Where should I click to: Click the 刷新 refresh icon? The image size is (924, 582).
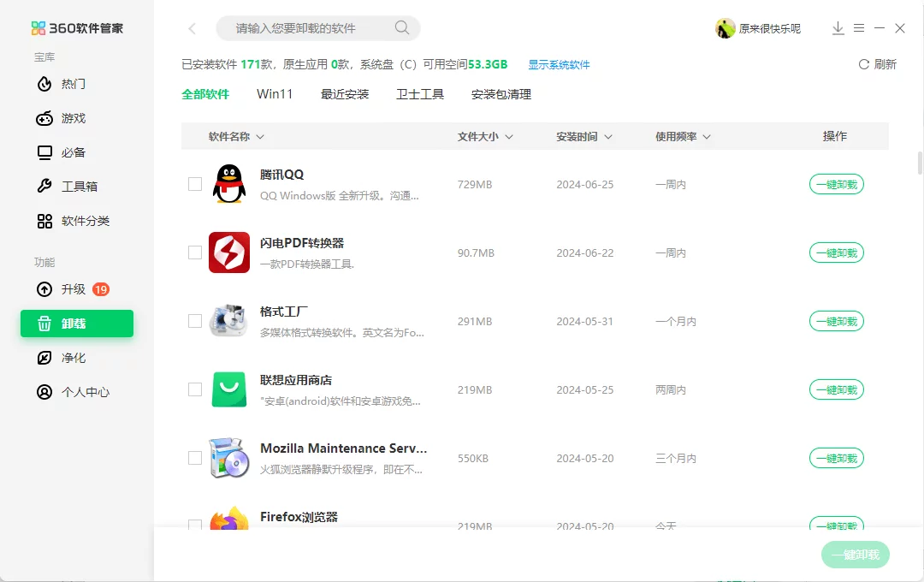(864, 64)
